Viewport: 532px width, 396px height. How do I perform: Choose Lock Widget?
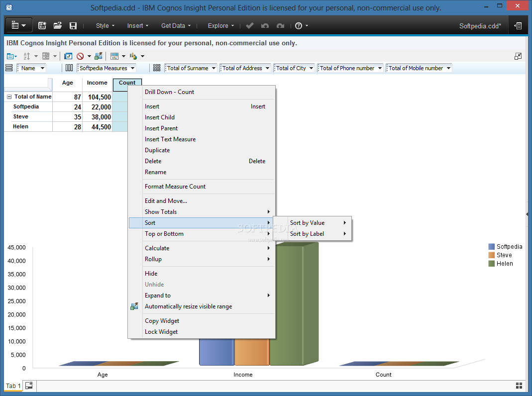202,332
